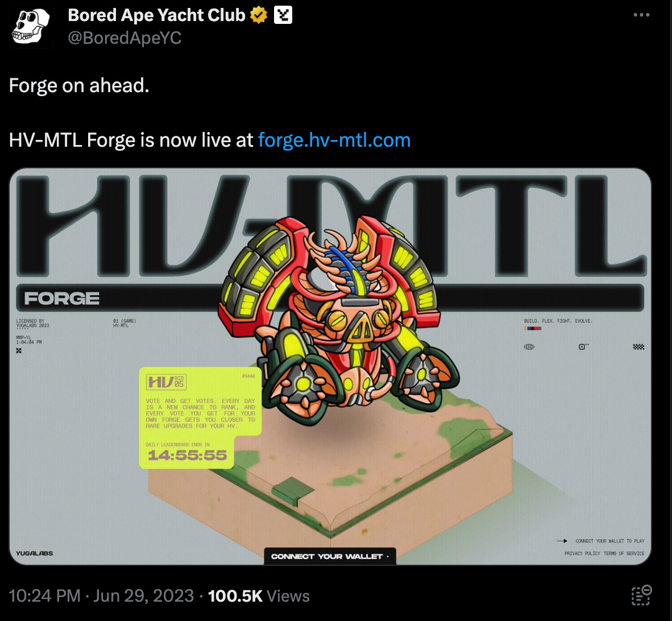Open the tweet timestamp 10:24 PM Jun 29, 2023
This screenshot has height=621, width=672.
click(101, 596)
